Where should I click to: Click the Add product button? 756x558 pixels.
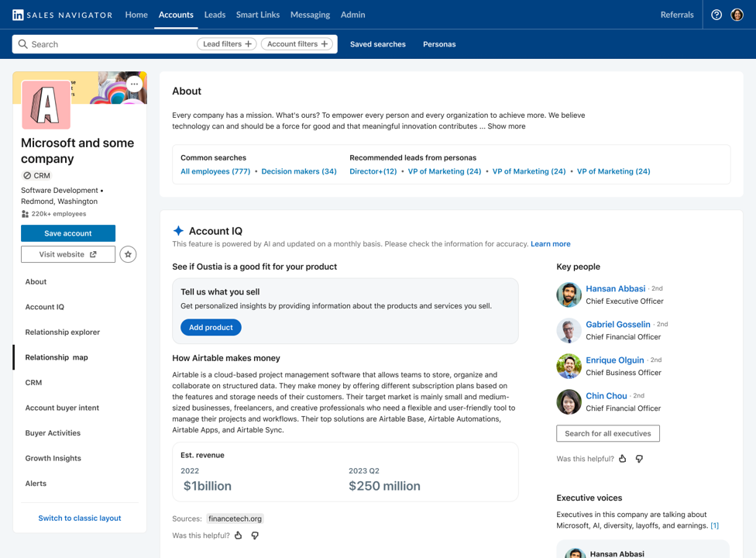pyautogui.click(x=211, y=328)
